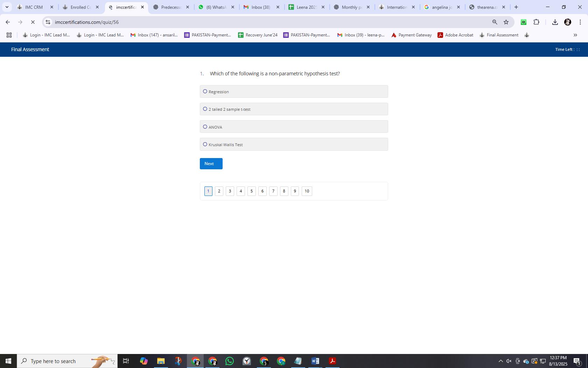Open Inbox (147) - ansaril... bookmark
This screenshot has width=588, height=368.
tap(154, 35)
